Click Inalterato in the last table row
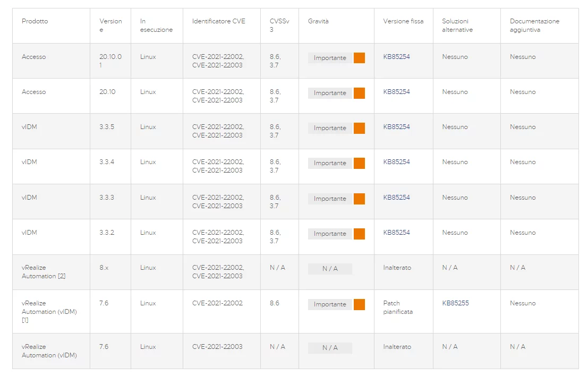 point(397,347)
